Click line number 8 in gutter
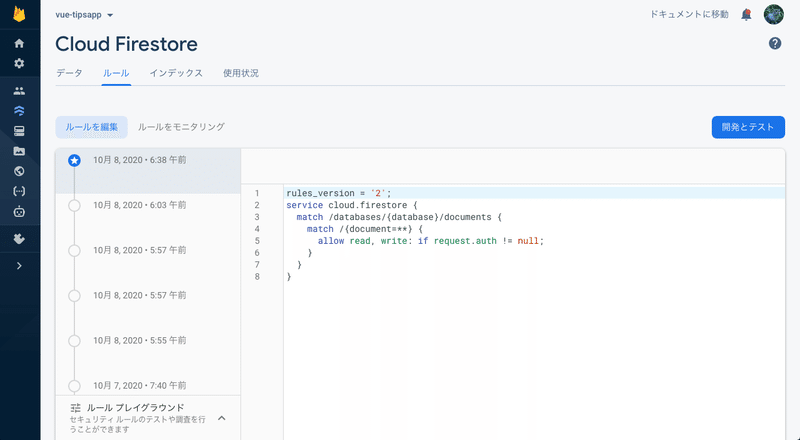This screenshot has height=440, width=800. tap(257, 277)
